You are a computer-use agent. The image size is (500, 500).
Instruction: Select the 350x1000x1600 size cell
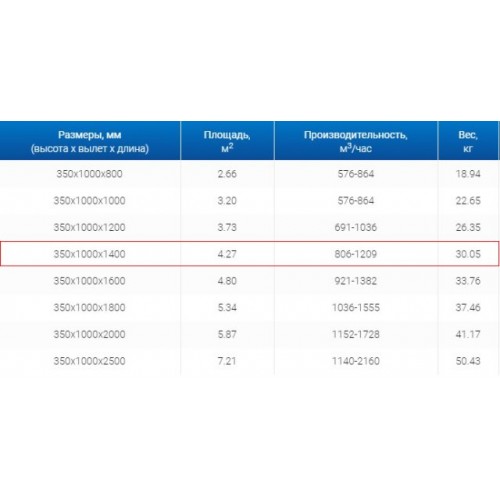[89, 281]
